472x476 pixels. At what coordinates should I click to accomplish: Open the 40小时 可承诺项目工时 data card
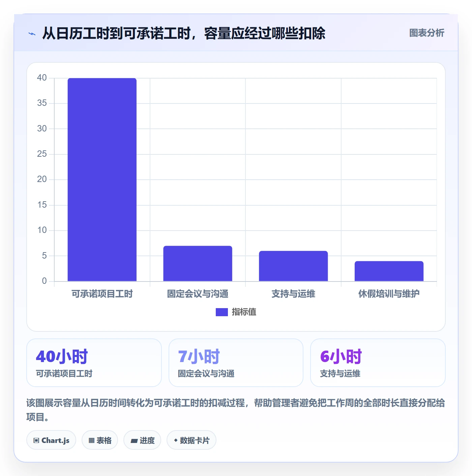(94, 363)
